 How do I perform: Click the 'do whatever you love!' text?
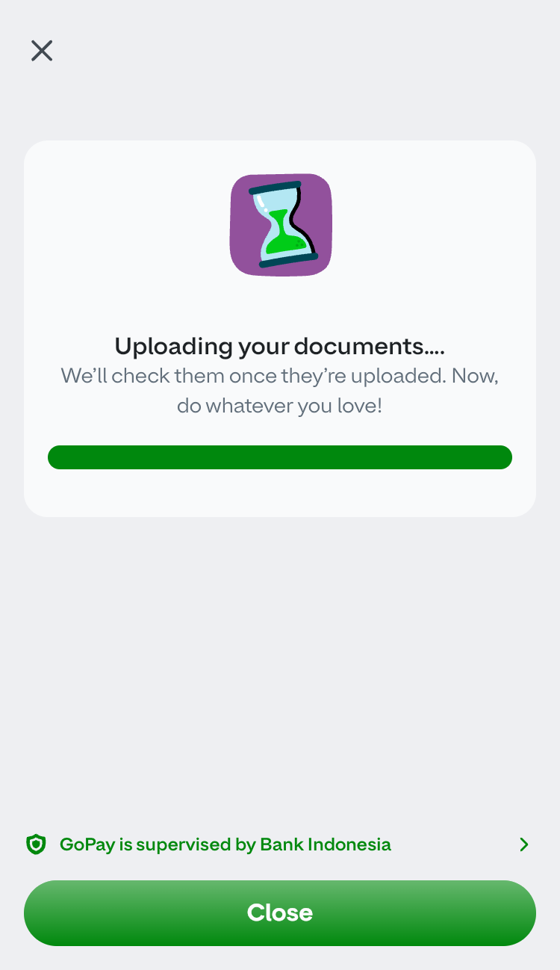coord(280,407)
